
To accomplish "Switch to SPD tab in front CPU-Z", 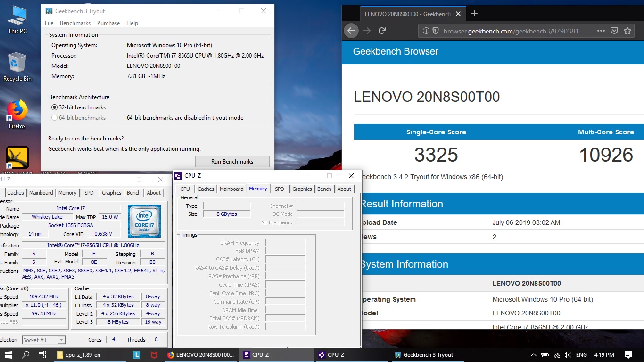I will pos(280,189).
